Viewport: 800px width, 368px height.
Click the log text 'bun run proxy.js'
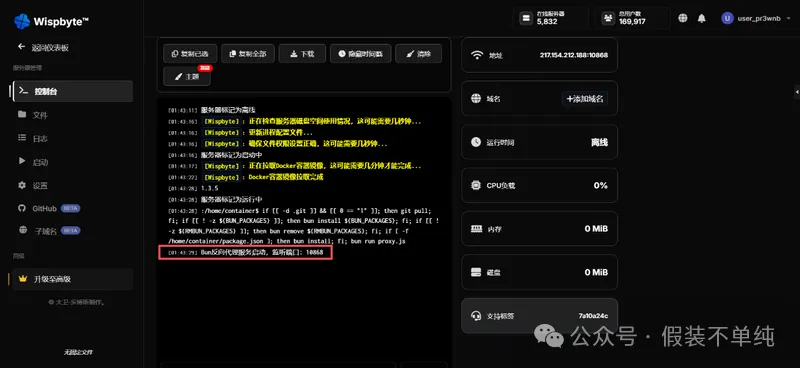pos(378,241)
